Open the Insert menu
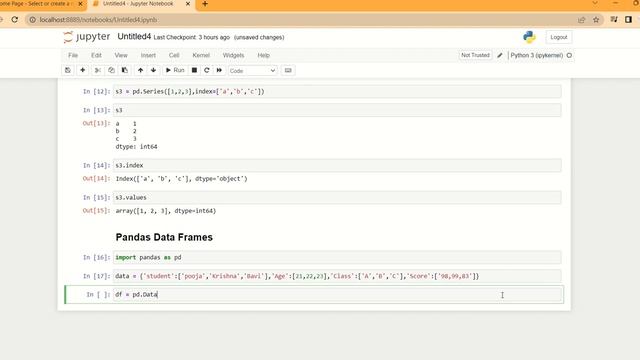640x360 pixels. tap(148, 55)
